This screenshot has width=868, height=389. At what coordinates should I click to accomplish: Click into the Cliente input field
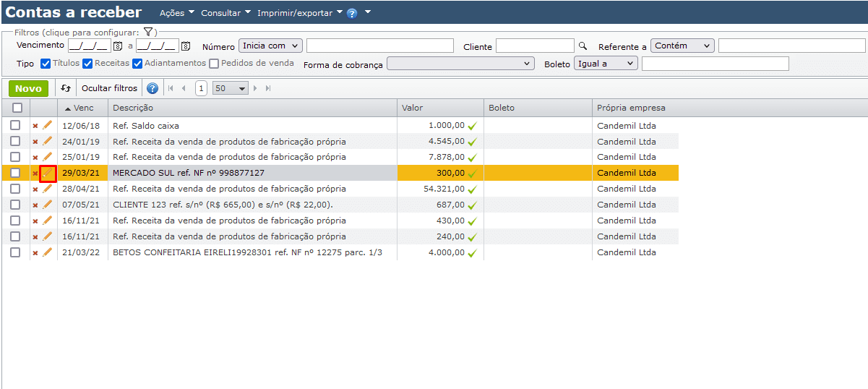click(x=534, y=46)
